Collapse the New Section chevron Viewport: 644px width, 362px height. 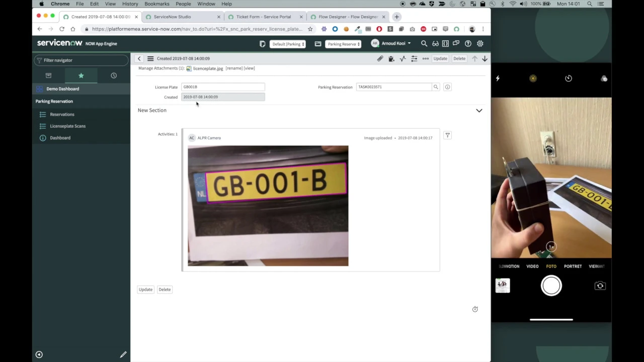[x=479, y=110]
